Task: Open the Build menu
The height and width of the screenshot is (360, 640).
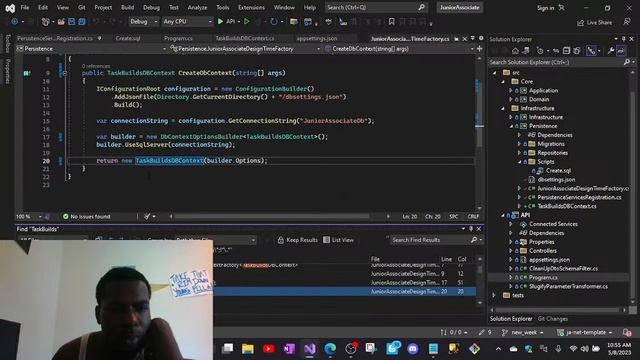Action: click(127, 7)
